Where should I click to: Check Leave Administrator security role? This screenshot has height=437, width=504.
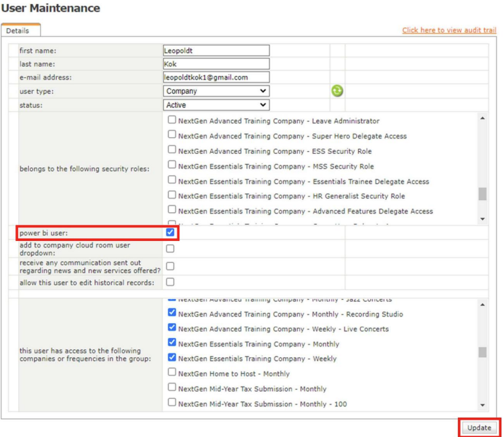173,121
